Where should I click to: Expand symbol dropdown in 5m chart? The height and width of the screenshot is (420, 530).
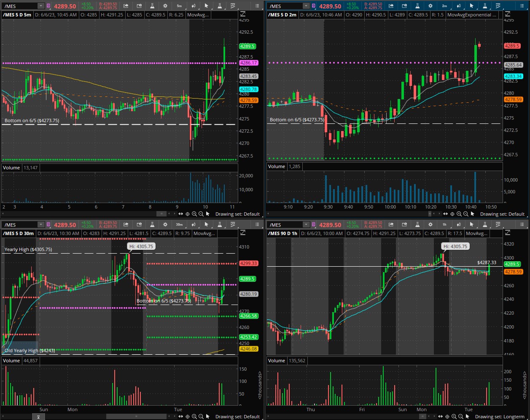40,6
